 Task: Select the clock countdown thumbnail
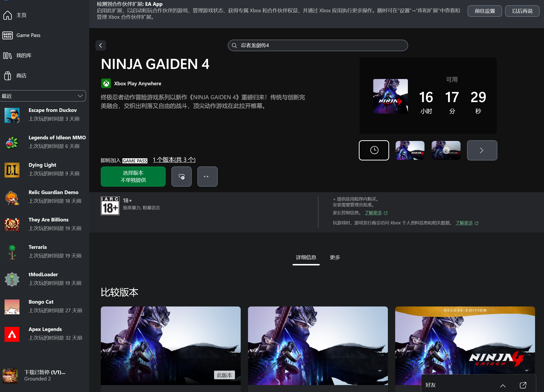tap(374, 150)
